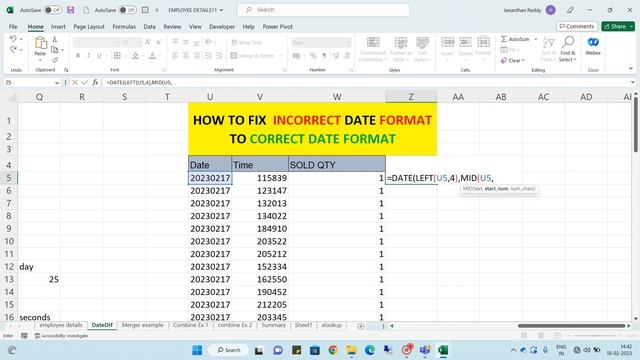Screen dimensions: 640x360
Task: Toggle the first AutoSave switch
Action: point(53,10)
